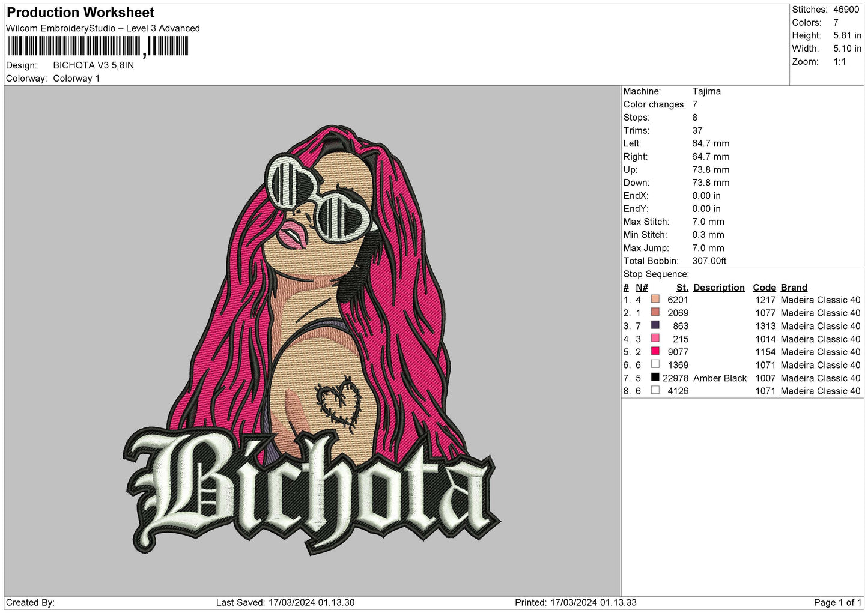Click the 'Colorway 1' value

[76, 79]
